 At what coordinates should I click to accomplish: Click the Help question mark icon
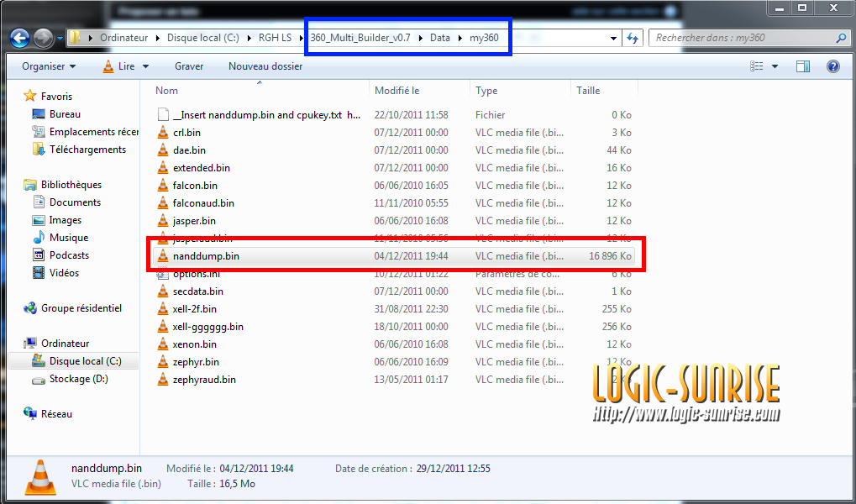[x=832, y=66]
